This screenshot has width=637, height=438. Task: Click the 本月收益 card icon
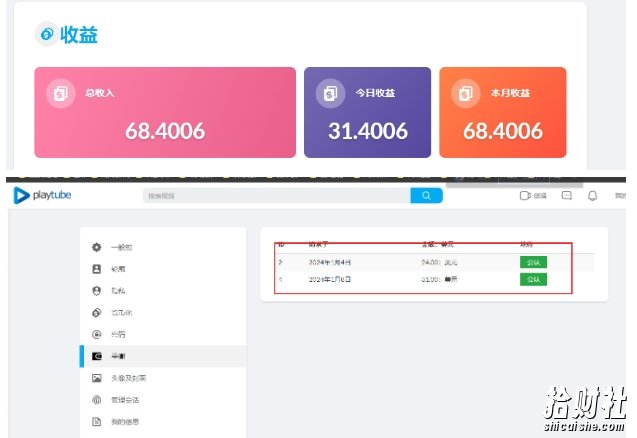point(466,93)
